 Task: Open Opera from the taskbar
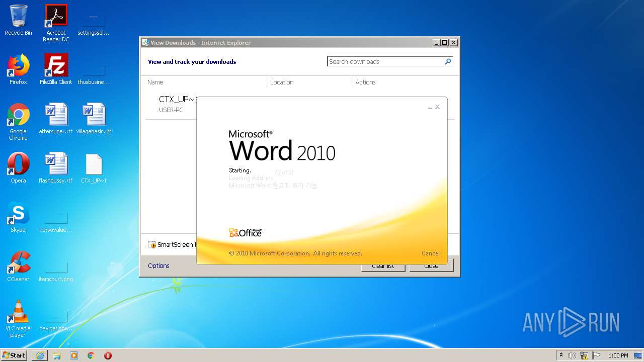click(x=108, y=355)
